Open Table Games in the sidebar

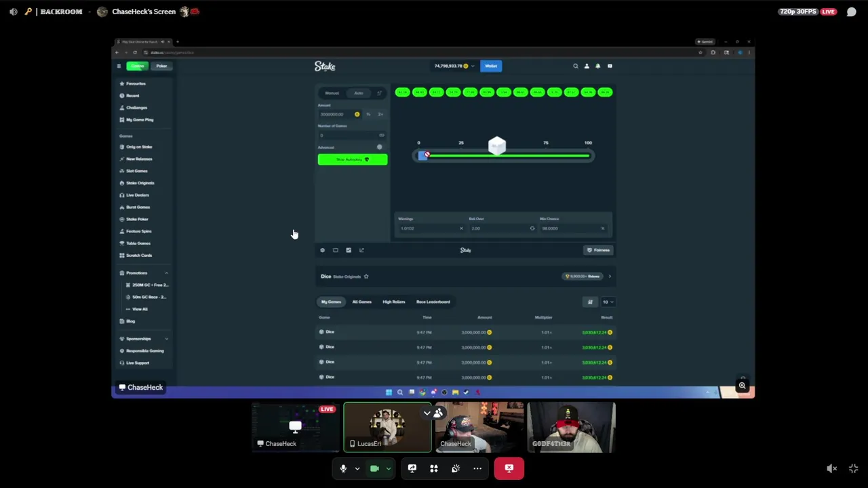click(x=138, y=243)
